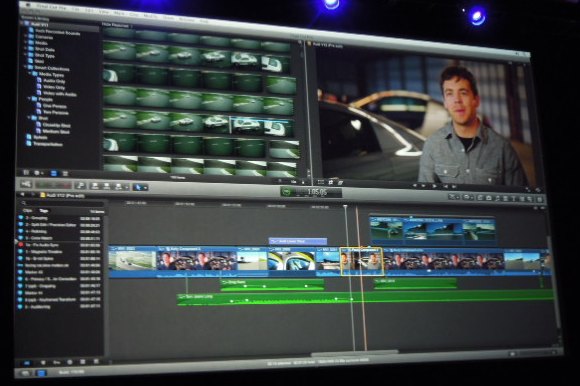Screen dimensions: 580x386
Task: Toggle loop playback in viewer
Action: pos(538,189)
